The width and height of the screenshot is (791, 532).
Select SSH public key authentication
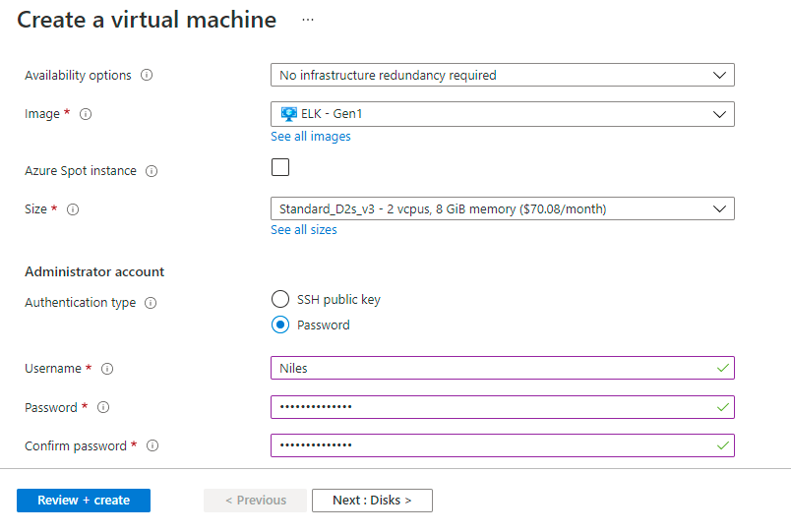[280, 300]
